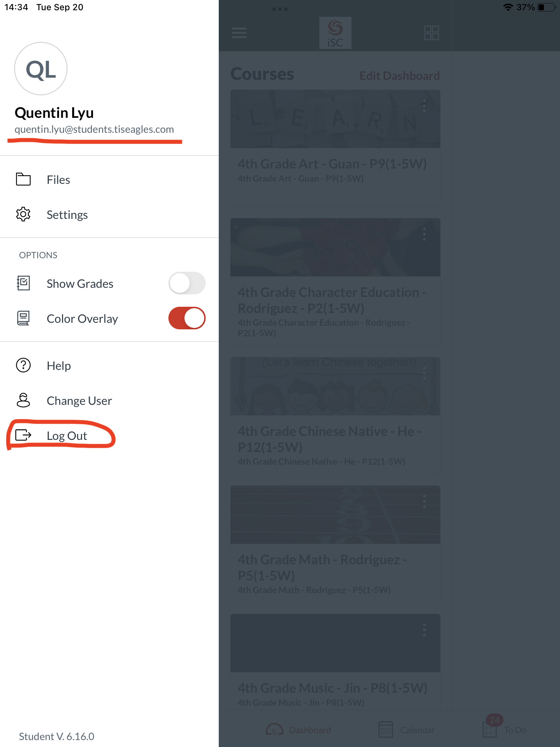This screenshot has width=560, height=747.
Task: Open the To Do tab icon
Action: pos(490,729)
